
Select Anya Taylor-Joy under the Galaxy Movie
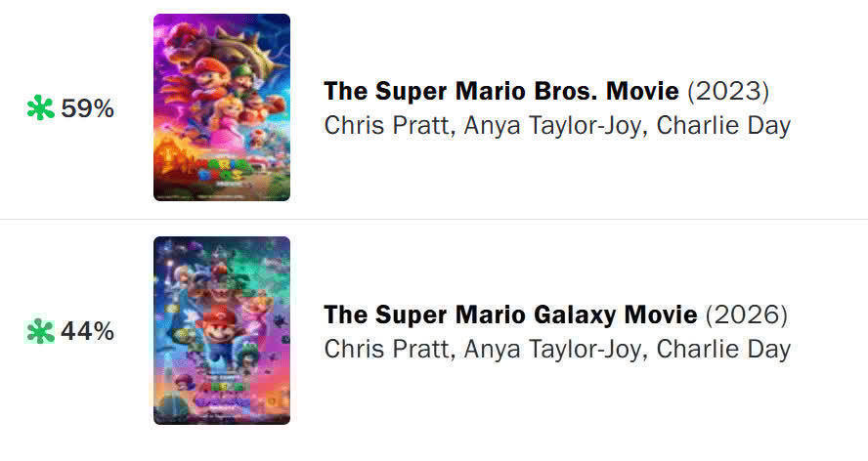click(547, 349)
